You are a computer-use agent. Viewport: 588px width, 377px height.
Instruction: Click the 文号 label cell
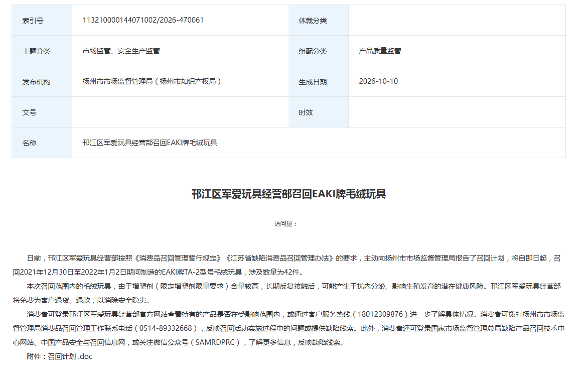pyautogui.click(x=42, y=112)
